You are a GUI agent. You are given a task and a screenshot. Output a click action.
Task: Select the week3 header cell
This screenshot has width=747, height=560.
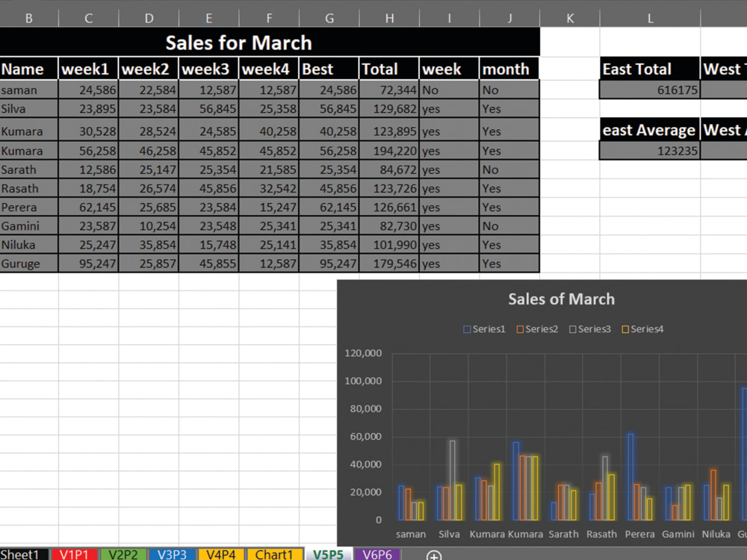pos(208,69)
